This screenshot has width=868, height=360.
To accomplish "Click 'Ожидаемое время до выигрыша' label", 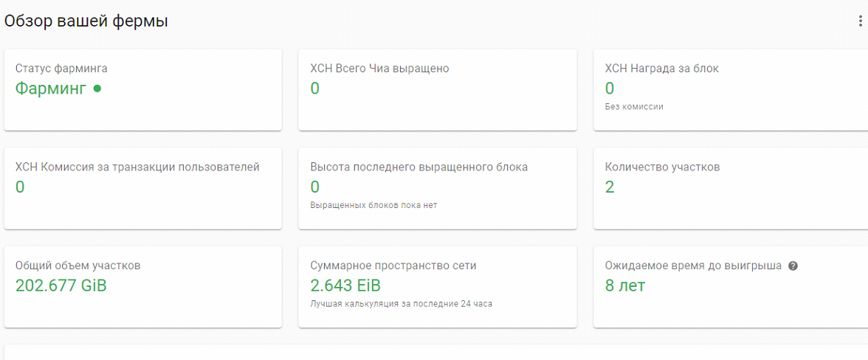I will coord(694,266).
